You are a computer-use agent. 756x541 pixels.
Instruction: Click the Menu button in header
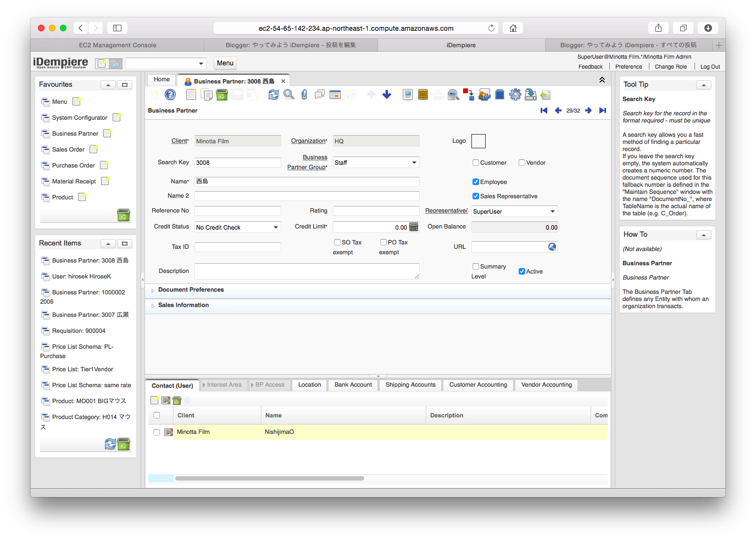(x=225, y=63)
